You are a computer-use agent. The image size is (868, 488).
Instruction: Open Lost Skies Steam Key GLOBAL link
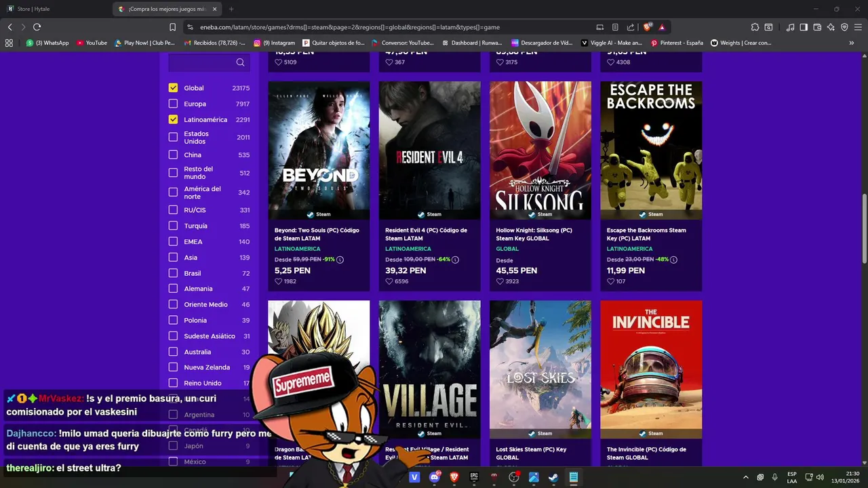pos(531,453)
